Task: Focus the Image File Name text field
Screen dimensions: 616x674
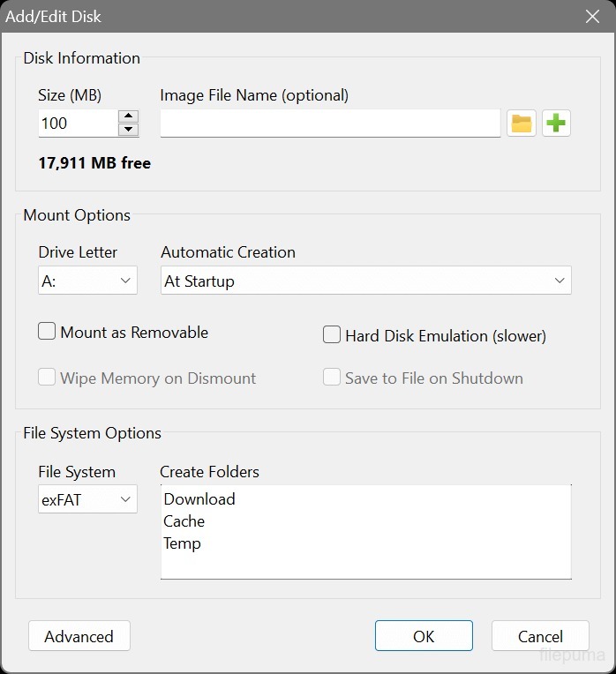Action: (x=330, y=124)
